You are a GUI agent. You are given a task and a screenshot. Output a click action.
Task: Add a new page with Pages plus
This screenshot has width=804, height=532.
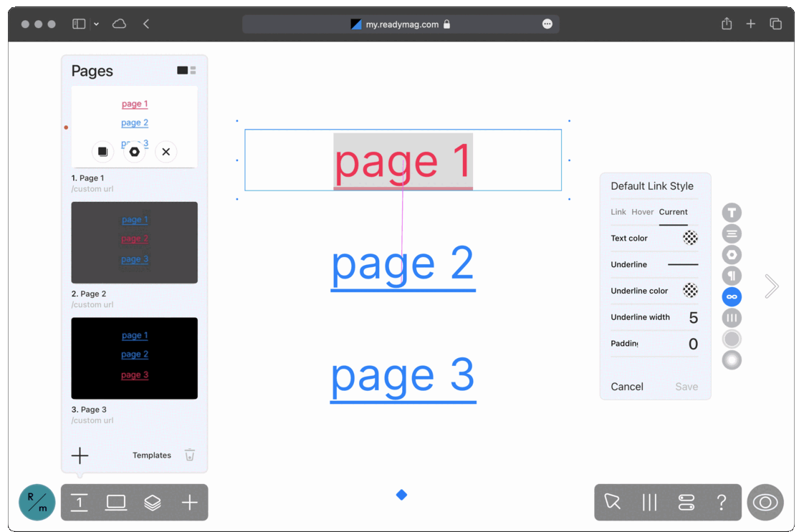tap(80, 455)
